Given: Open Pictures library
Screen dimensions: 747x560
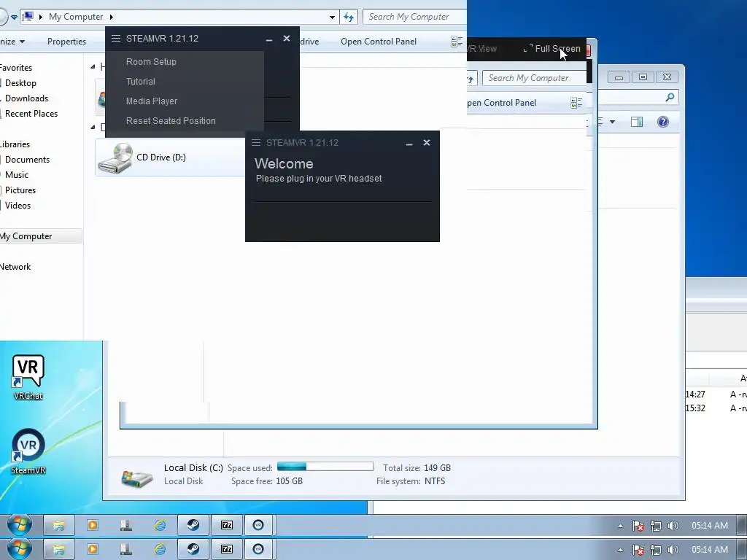Looking at the screenshot, I should click(x=20, y=190).
